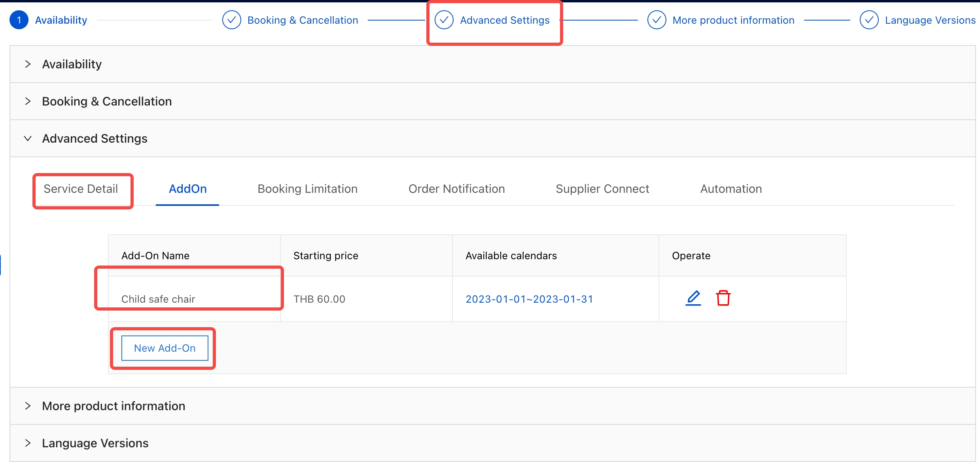Click the Availability step number 1 circle
Screen dimensions: 980x471
point(19,20)
